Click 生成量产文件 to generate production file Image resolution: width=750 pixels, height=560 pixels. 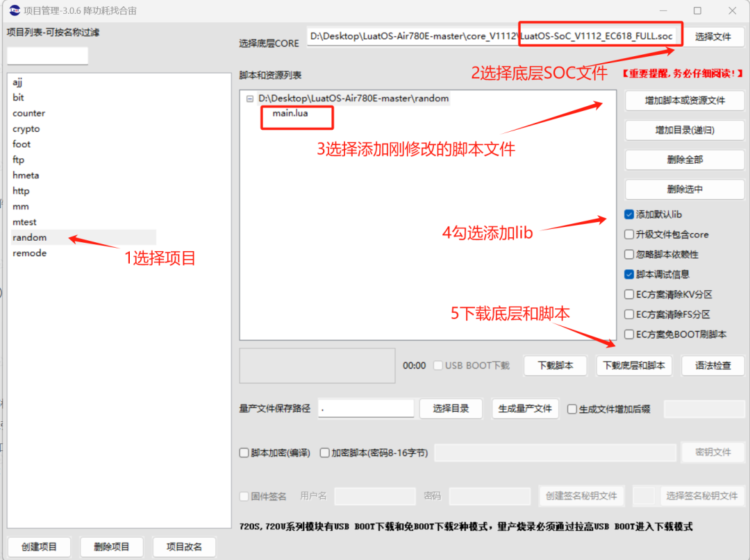coord(526,409)
